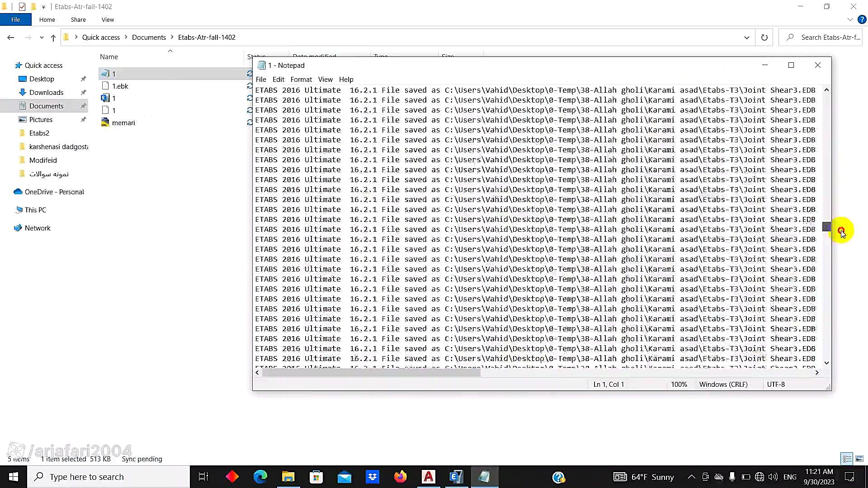Open Pictures in the navigation pane
Viewport: 868px width, 488px height.
click(41, 120)
